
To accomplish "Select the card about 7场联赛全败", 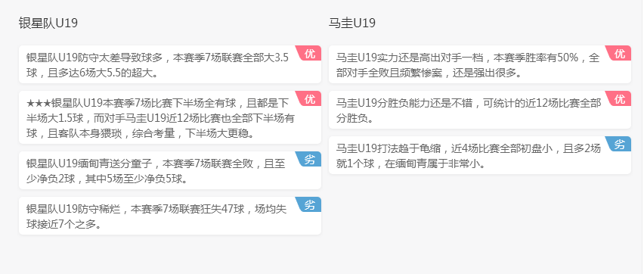I will pyautogui.click(x=170, y=170).
